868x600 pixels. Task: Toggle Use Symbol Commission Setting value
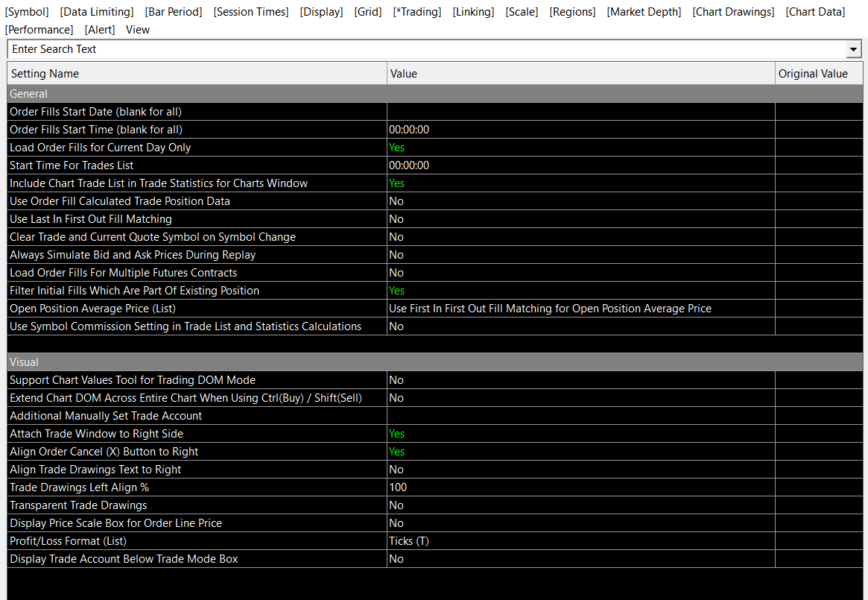click(580, 326)
